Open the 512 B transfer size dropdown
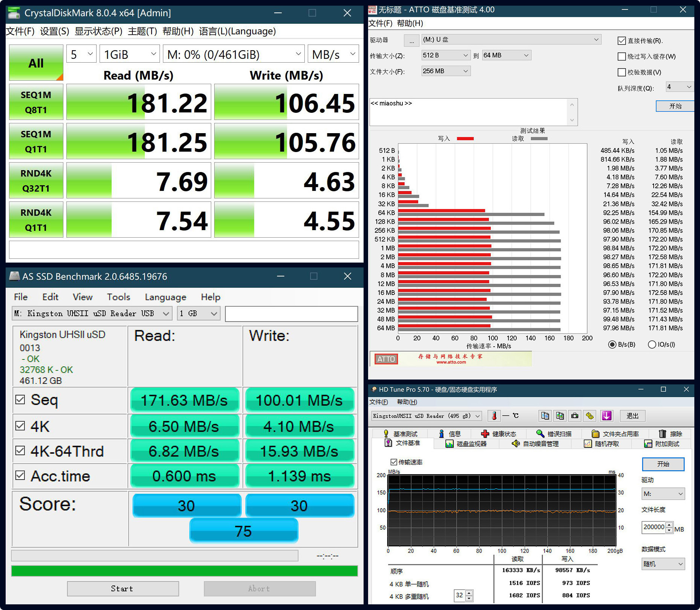 point(446,55)
